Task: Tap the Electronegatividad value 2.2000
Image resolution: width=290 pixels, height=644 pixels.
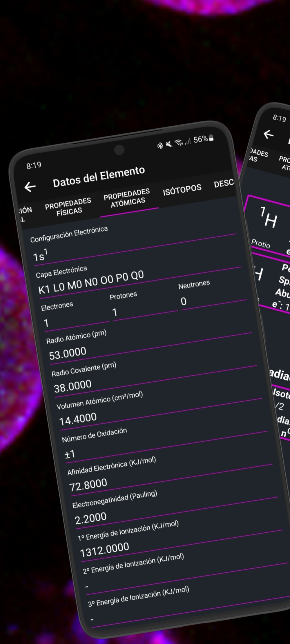Action: tap(91, 518)
